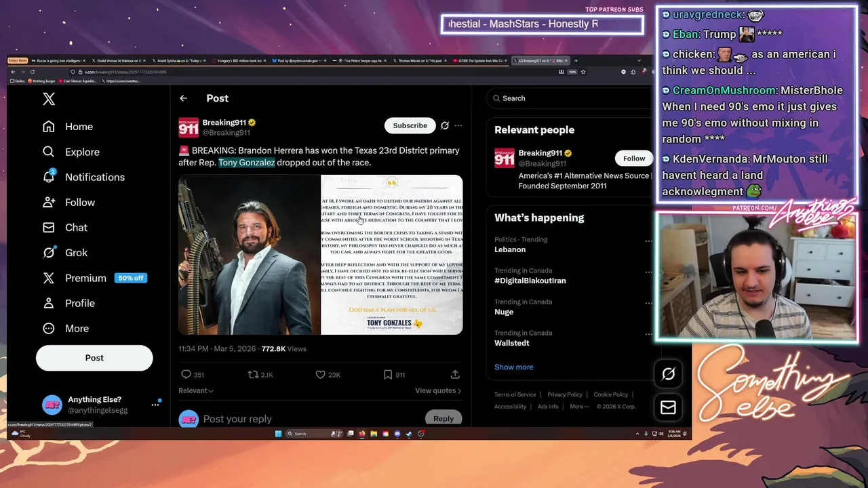Expand footer More options
The width and height of the screenshot is (868, 488).
tap(579, 406)
